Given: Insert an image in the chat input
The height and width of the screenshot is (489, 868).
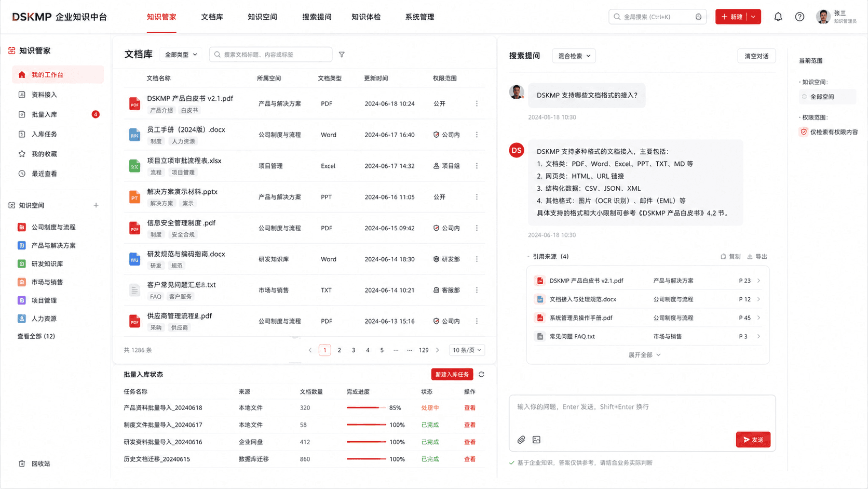Looking at the screenshot, I should [x=536, y=440].
